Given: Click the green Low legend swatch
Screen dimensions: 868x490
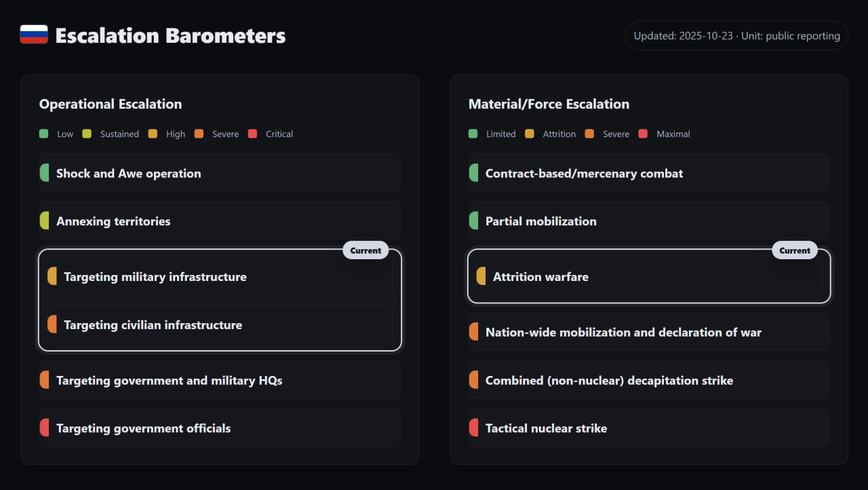Looking at the screenshot, I should (44, 134).
